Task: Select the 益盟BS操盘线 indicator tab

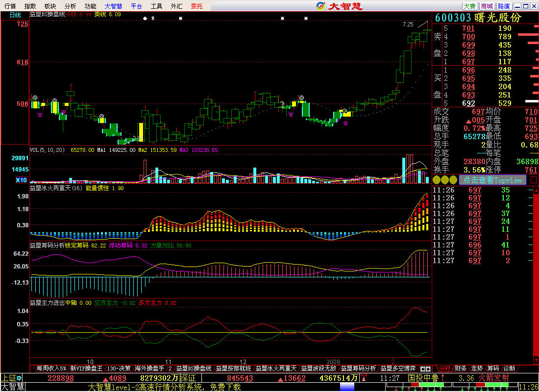Action: click(x=194, y=368)
